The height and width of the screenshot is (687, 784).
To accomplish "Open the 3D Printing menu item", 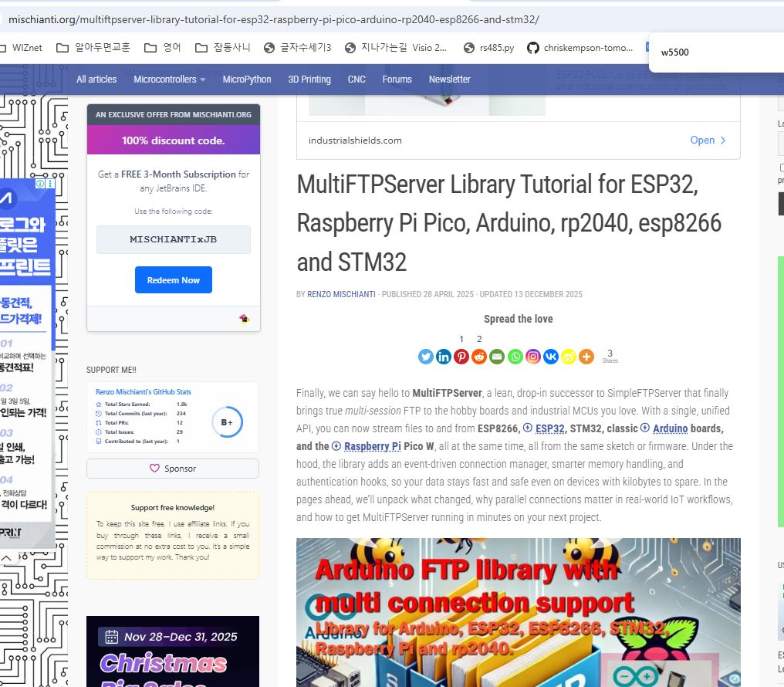I will pyautogui.click(x=309, y=79).
